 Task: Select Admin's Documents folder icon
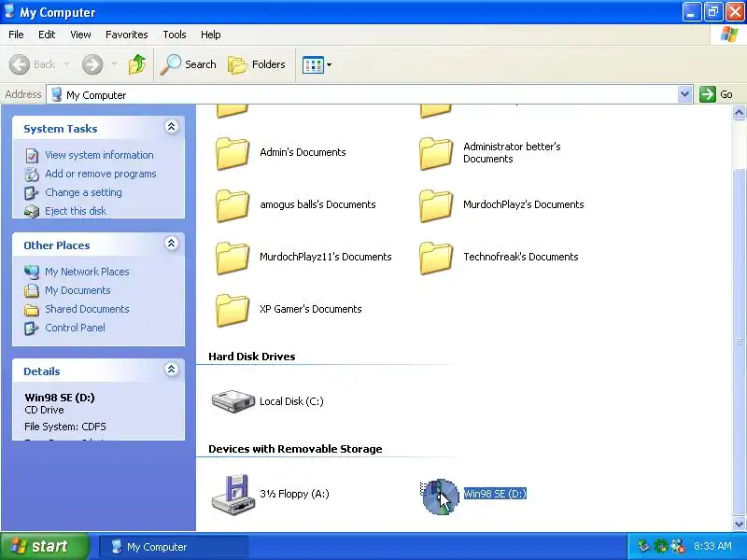coord(233,153)
